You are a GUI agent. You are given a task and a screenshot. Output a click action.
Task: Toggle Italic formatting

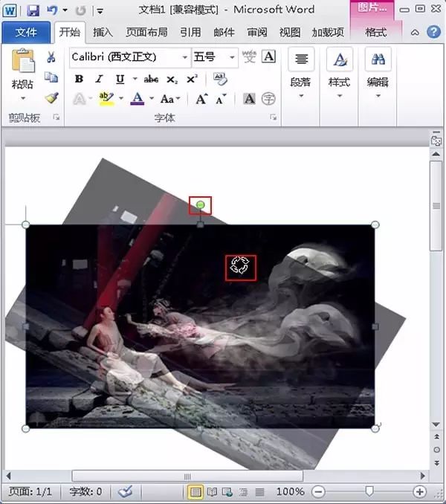click(100, 79)
